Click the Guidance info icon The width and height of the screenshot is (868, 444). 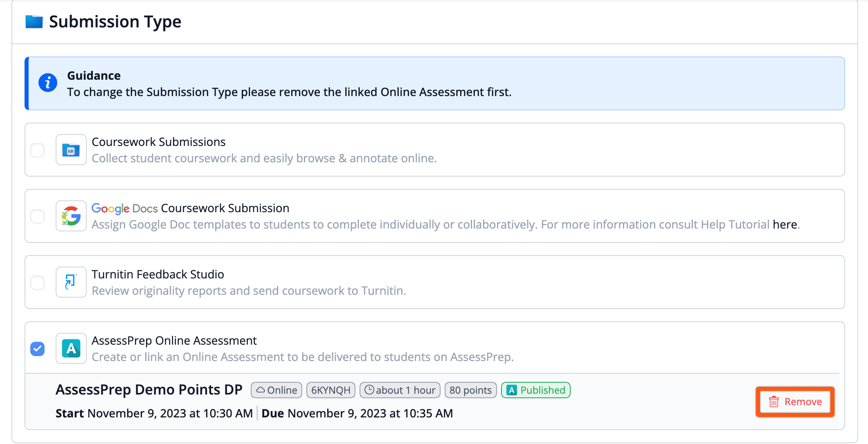coord(48,83)
